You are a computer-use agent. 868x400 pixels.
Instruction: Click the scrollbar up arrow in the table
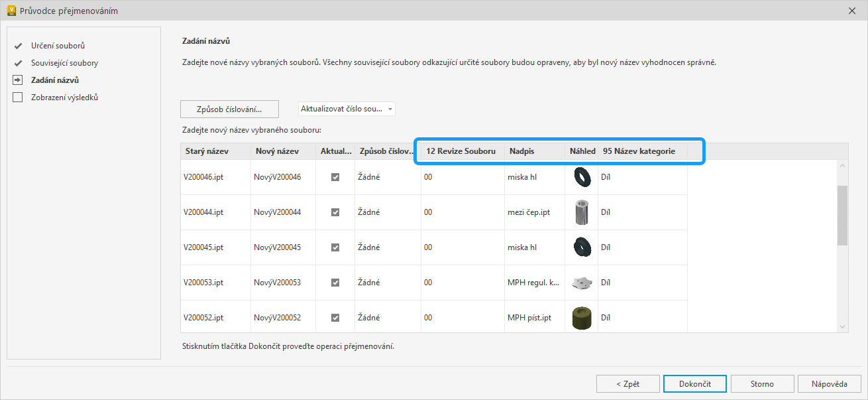(842, 166)
